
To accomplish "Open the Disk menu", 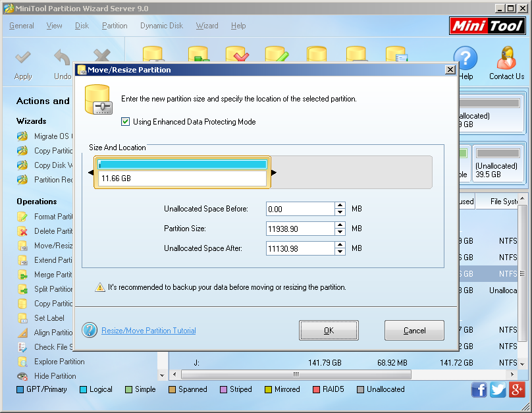I will (x=82, y=26).
